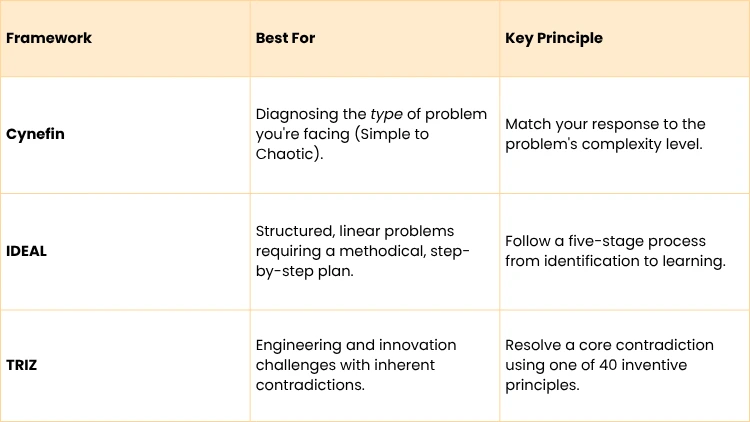Click "Structured, linear problems" description text
750x422 pixels.
click(x=355, y=232)
